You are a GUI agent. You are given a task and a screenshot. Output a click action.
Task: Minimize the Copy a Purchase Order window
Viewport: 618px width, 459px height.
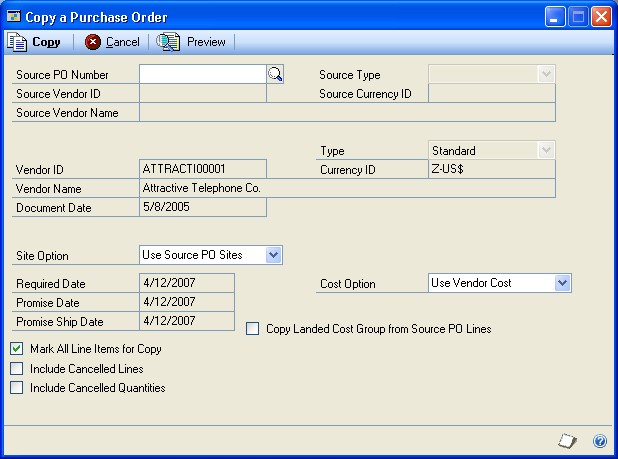555,17
